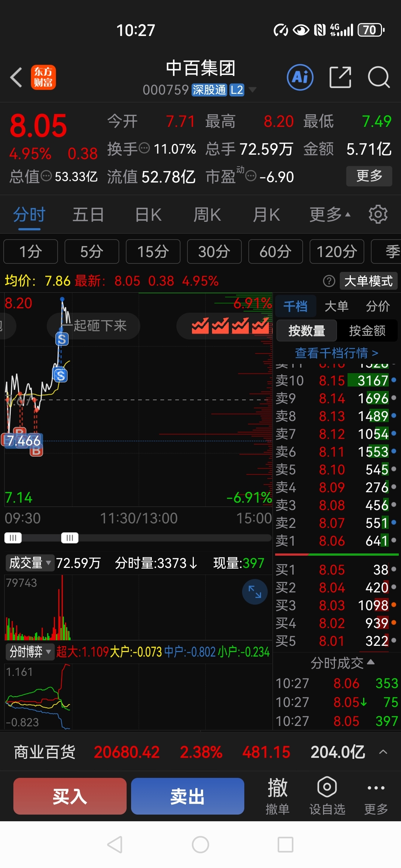Select 按金额 option
The image size is (401, 868).
pos(367,331)
